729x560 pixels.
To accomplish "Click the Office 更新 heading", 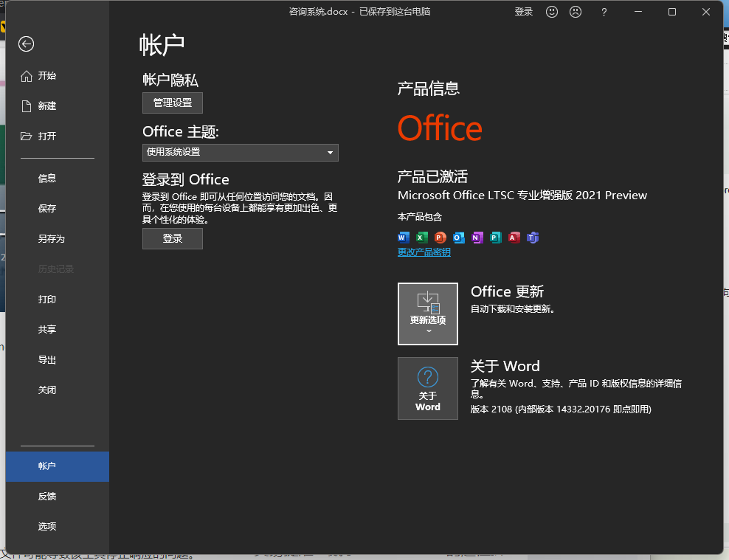I will click(507, 291).
